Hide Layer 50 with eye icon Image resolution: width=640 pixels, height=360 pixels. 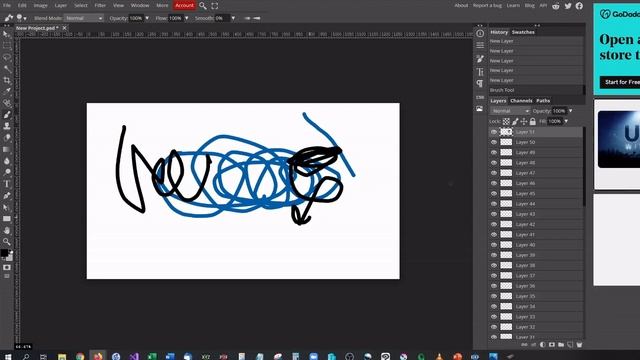494,142
